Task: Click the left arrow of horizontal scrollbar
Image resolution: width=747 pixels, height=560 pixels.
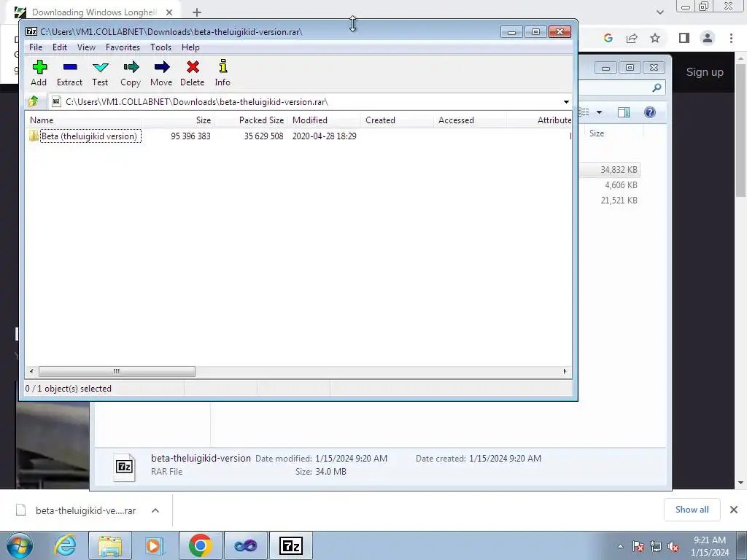Action: 31,371
